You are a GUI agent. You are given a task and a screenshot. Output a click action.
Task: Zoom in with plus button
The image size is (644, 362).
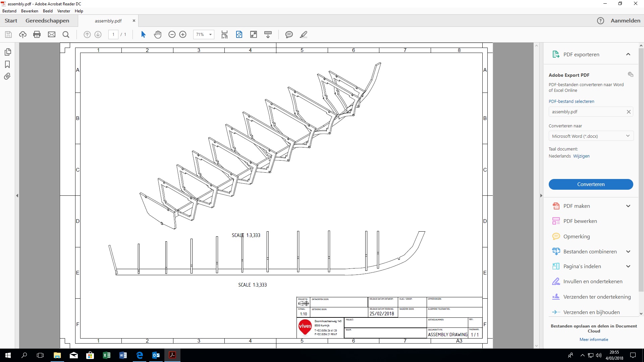click(x=183, y=35)
